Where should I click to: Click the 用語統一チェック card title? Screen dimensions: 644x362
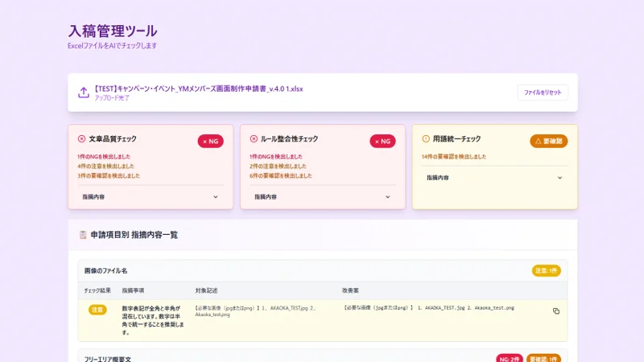(456, 138)
